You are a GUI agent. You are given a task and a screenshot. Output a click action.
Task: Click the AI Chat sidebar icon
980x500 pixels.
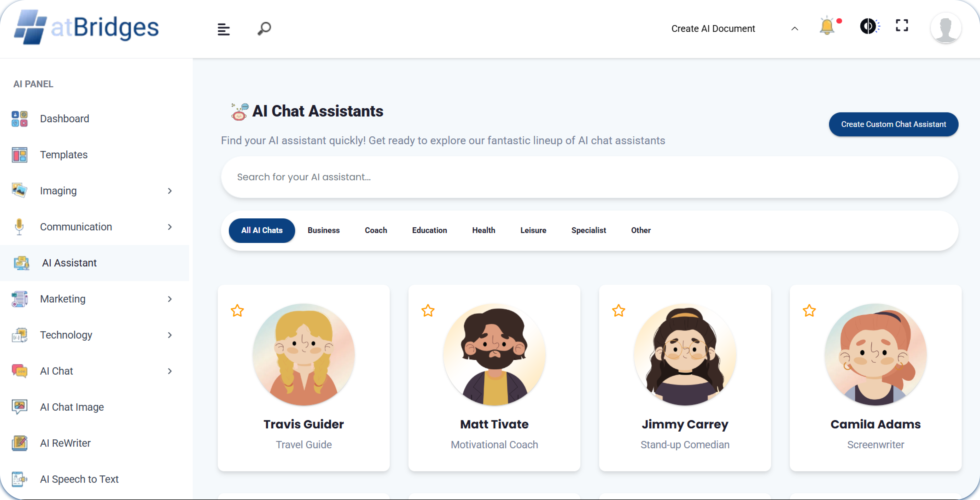coord(19,371)
